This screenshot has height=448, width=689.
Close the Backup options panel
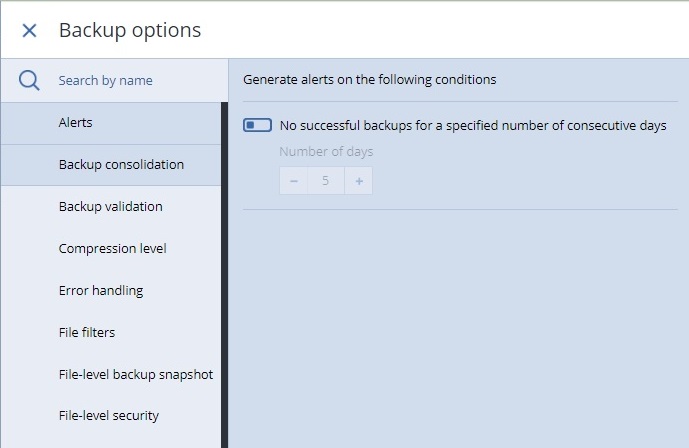tap(29, 31)
